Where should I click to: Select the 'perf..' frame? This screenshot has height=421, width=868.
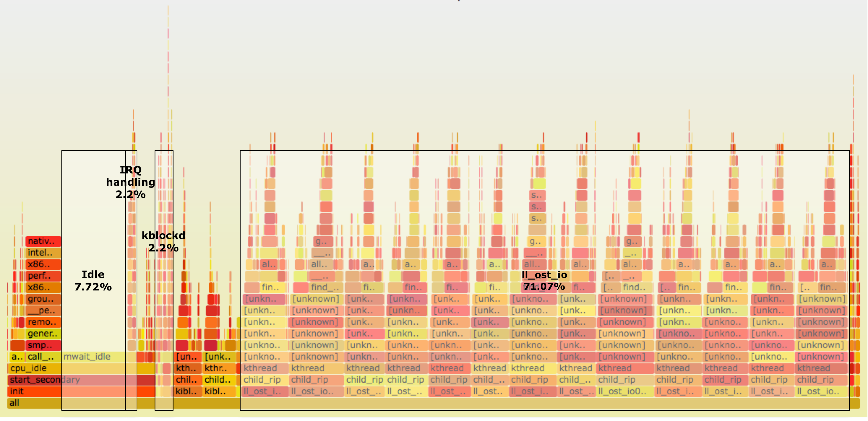(43, 276)
